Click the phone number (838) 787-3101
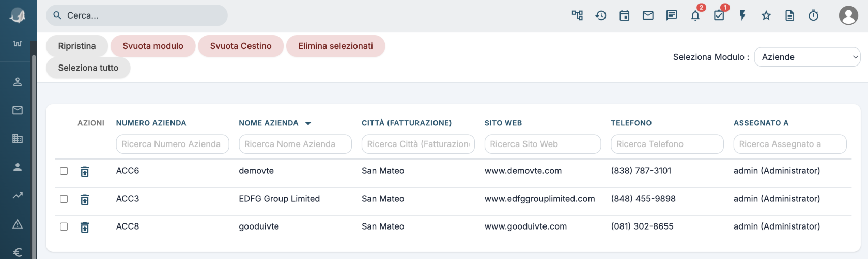This screenshot has width=868, height=259. [x=641, y=171]
